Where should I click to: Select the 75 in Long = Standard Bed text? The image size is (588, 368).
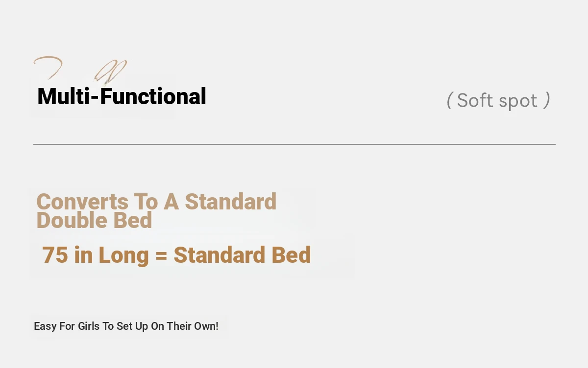point(176,255)
